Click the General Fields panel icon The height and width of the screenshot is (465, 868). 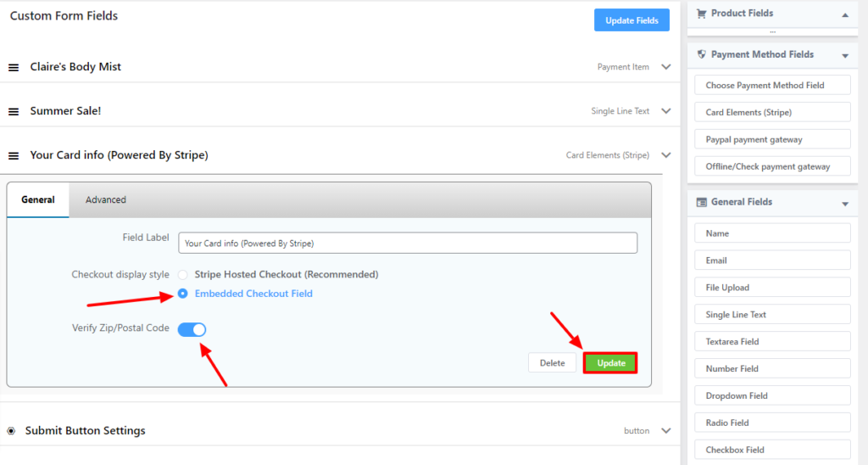[x=701, y=202]
